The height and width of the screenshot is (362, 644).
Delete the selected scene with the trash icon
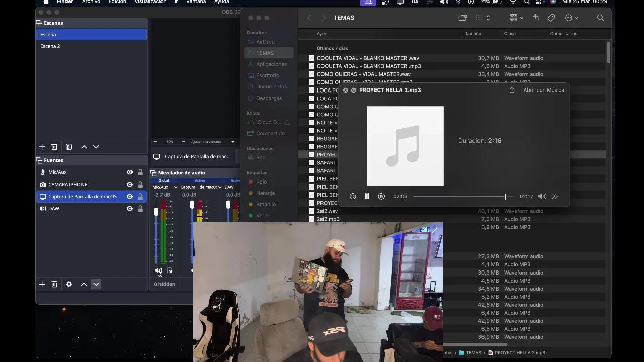pyautogui.click(x=54, y=147)
